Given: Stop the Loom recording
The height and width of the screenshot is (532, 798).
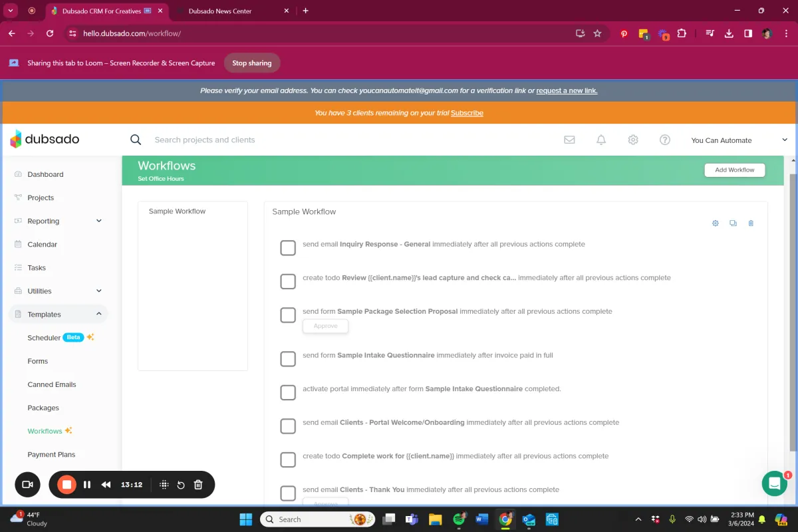Looking at the screenshot, I should point(66,485).
